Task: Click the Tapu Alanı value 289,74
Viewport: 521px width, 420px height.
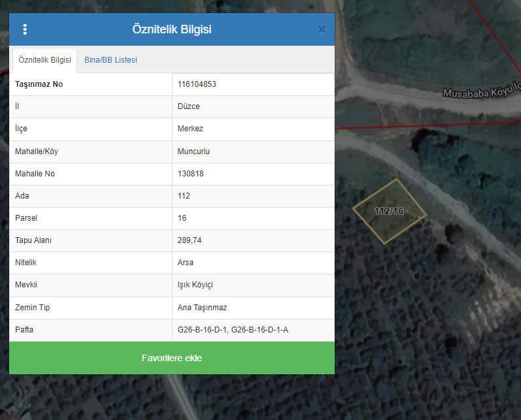Action: click(x=190, y=241)
